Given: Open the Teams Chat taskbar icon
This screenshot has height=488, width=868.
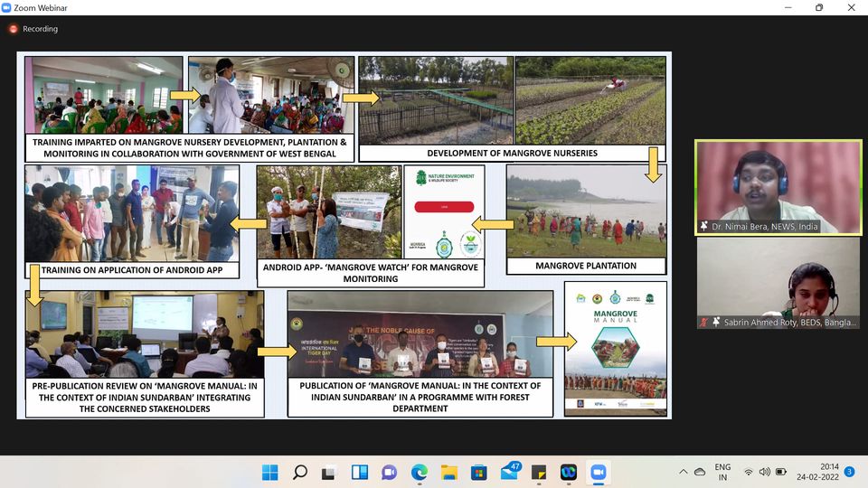Looking at the screenshot, I should coord(389,472).
